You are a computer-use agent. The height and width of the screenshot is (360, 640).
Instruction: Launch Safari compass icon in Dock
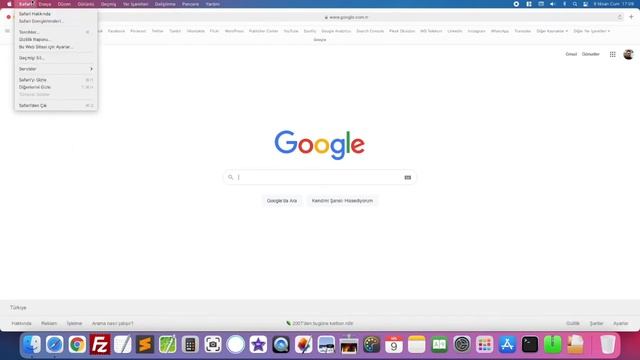click(55, 344)
